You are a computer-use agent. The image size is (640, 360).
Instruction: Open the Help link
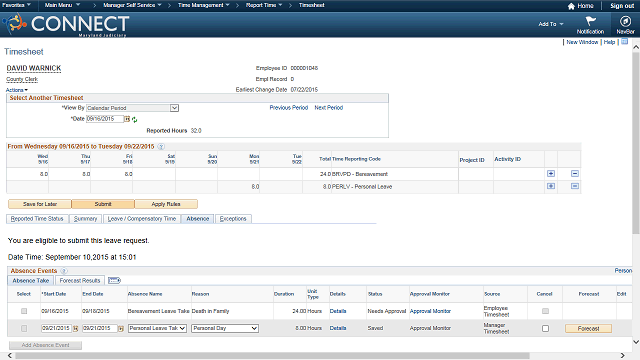609,42
